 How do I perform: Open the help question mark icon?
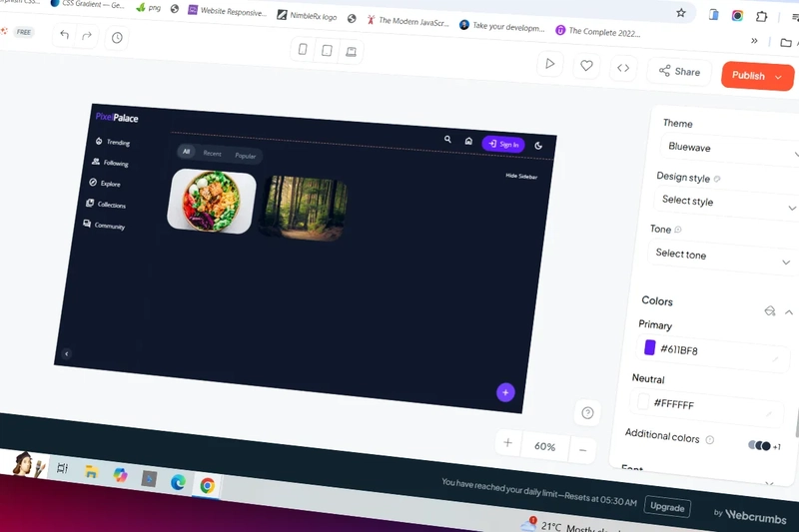587,413
